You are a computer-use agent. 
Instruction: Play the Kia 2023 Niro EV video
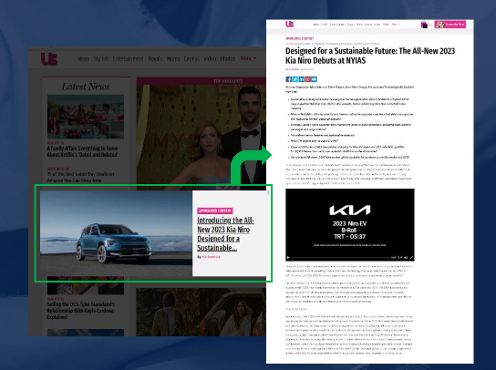point(288,257)
